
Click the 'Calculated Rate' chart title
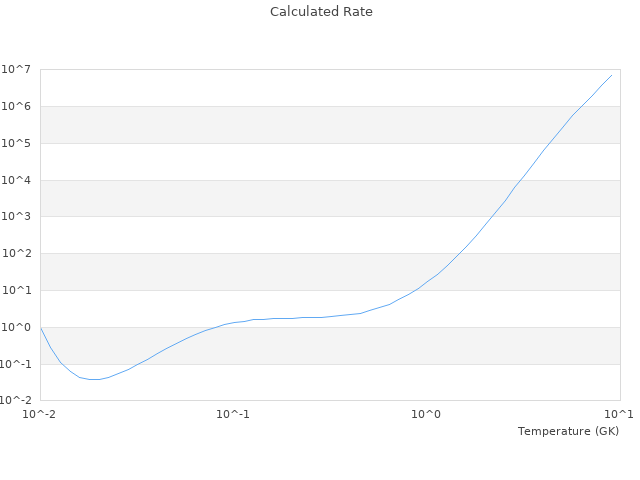point(320,12)
